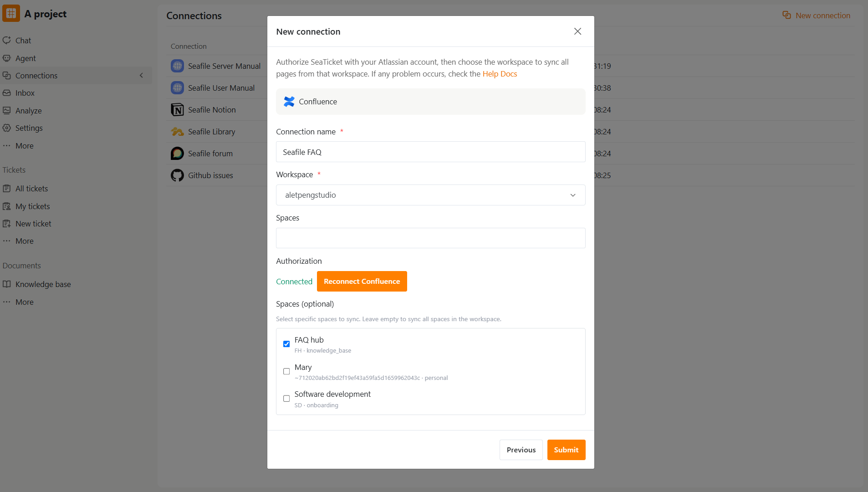Image resolution: width=868 pixels, height=492 pixels.
Task: Uncheck the FAQ hub space checkbox
Action: tap(286, 344)
